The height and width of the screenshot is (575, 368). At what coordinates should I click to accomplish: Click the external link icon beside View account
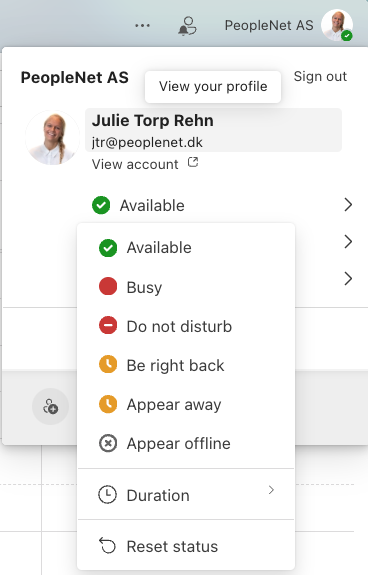point(193,162)
